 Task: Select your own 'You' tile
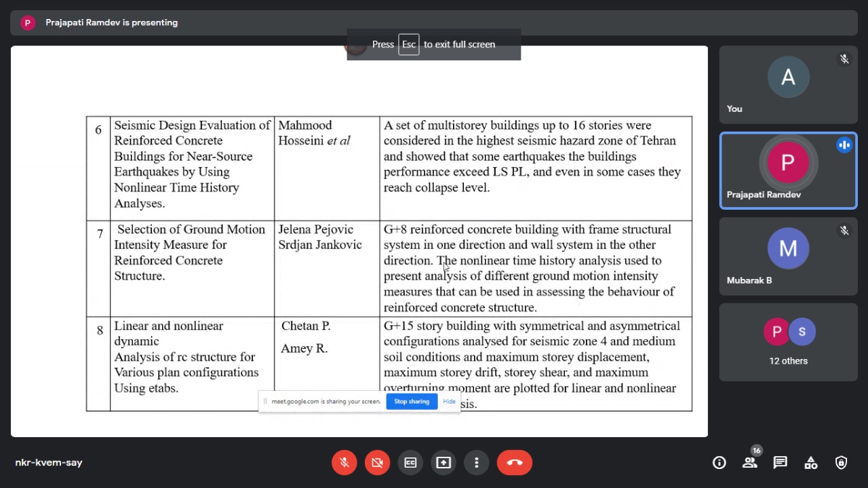(x=788, y=85)
